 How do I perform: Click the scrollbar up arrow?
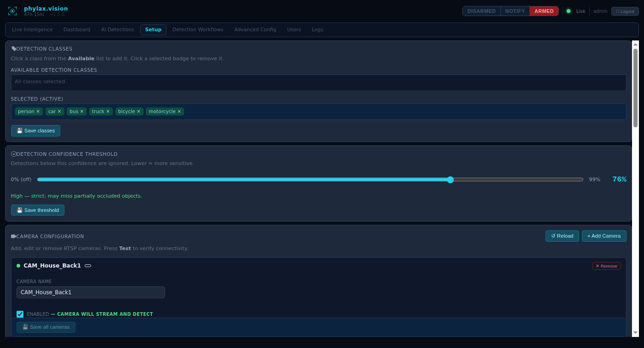click(x=635, y=44)
